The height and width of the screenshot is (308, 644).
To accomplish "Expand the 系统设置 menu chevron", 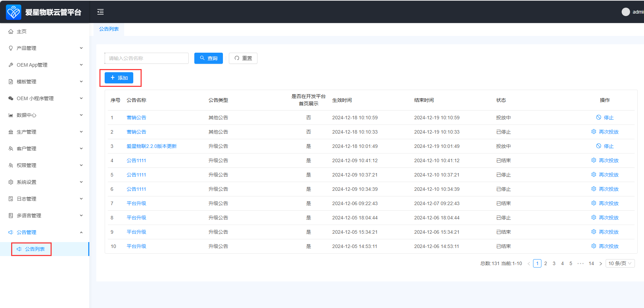I will click(x=81, y=182).
